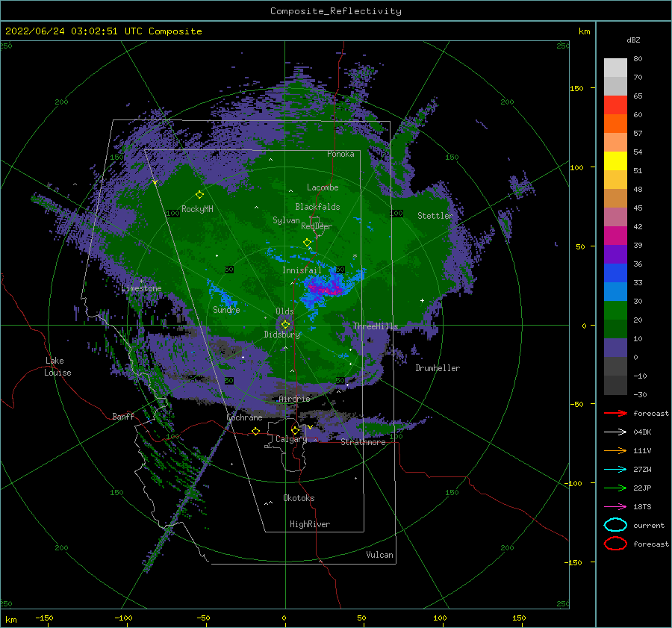Select the orange 111V arrow icon

(615, 450)
